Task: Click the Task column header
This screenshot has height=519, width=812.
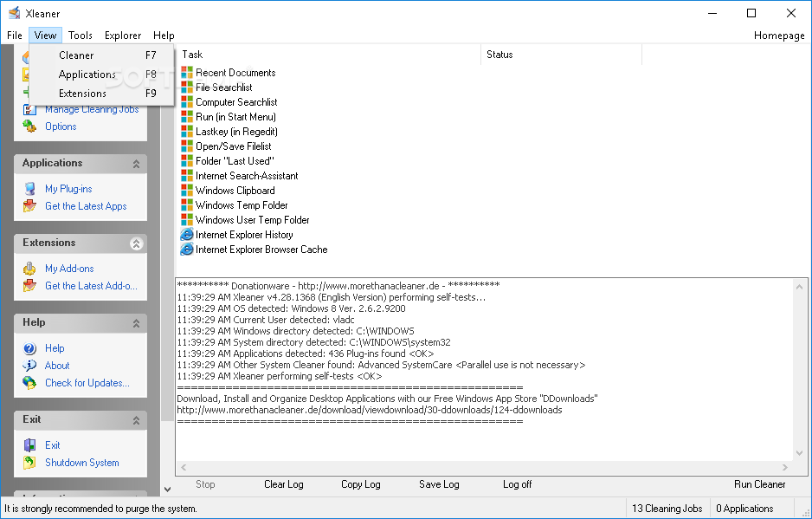Action: tap(329, 55)
